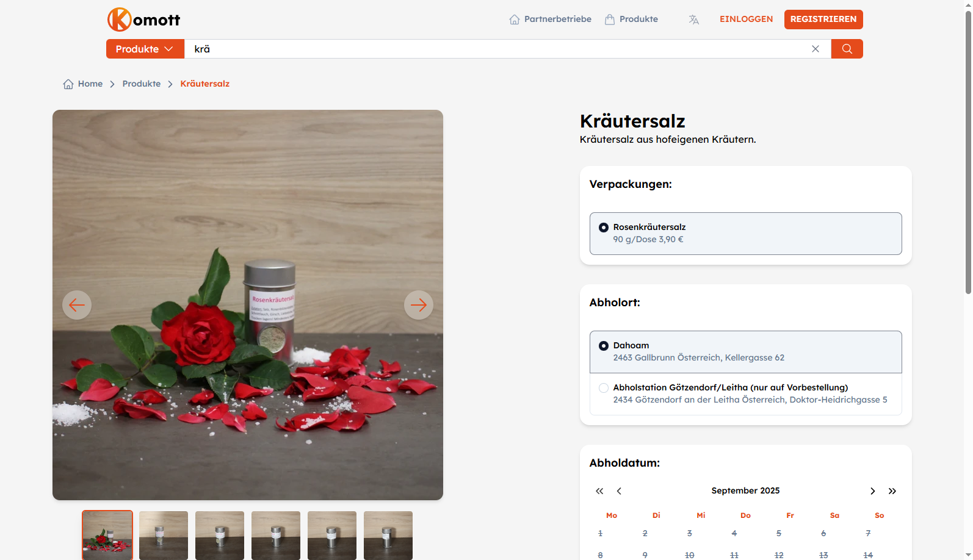Choose Abholstation Götzendorf/Leitha pickup location

[x=604, y=388]
